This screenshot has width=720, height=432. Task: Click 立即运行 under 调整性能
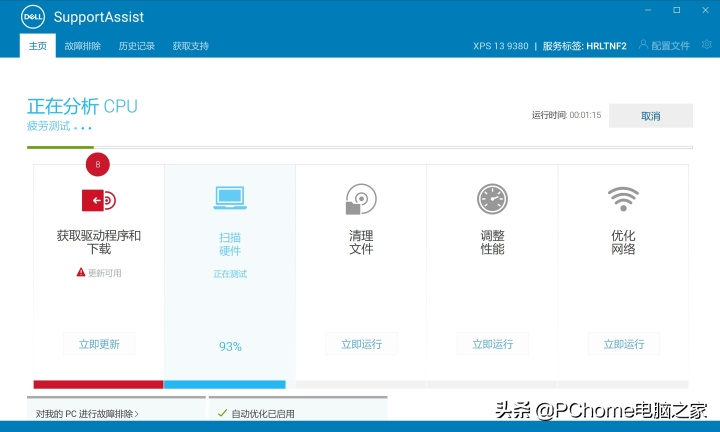pyautogui.click(x=493, y=344)
